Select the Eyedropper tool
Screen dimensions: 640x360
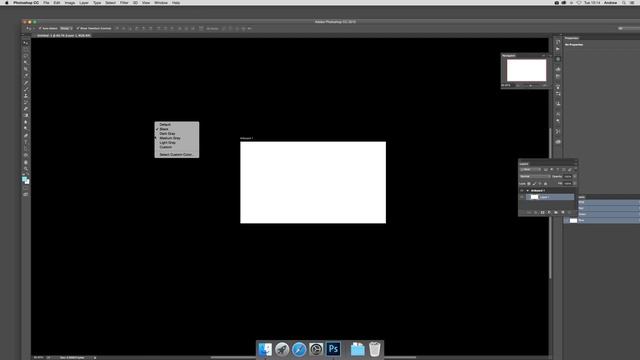(x=26, y=76)
